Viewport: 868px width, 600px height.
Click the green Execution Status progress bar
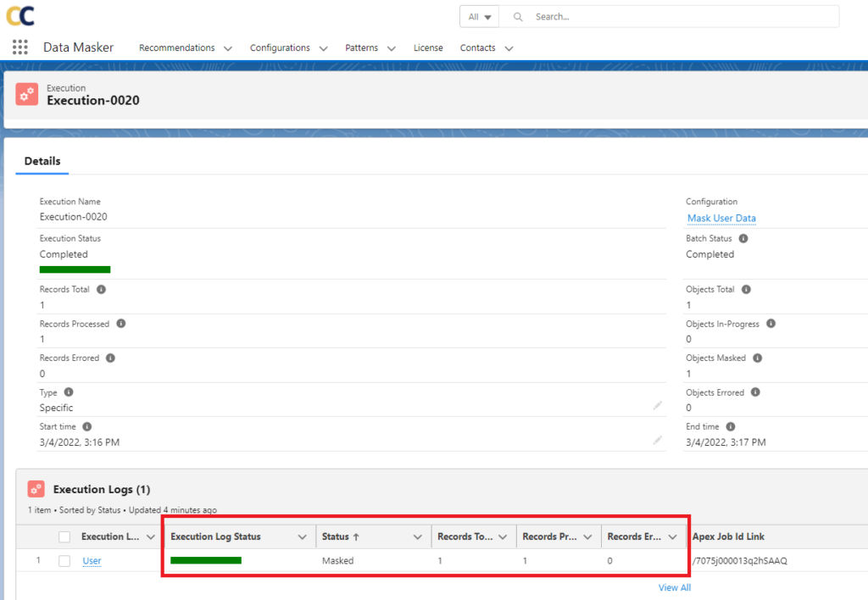coord(75,269)
